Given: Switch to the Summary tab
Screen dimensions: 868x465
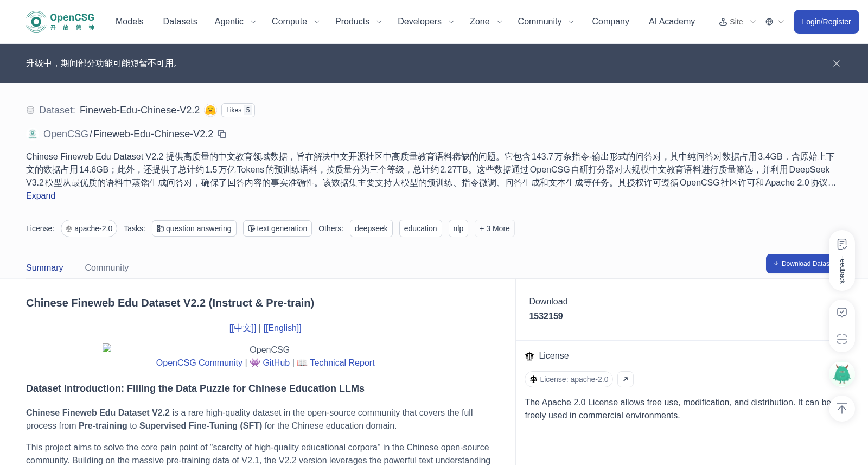Looking at the screenshot, I should (44, 268).
